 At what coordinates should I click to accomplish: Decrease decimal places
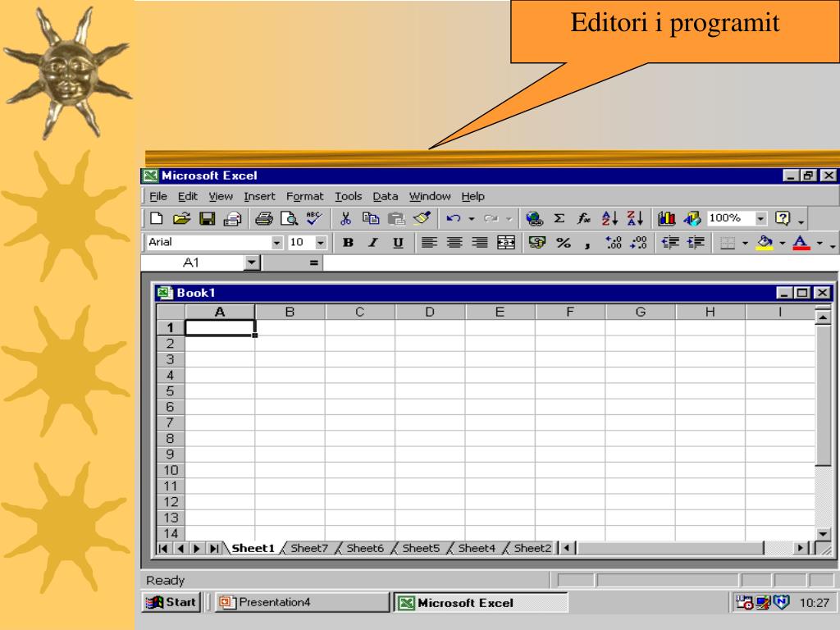638,243
